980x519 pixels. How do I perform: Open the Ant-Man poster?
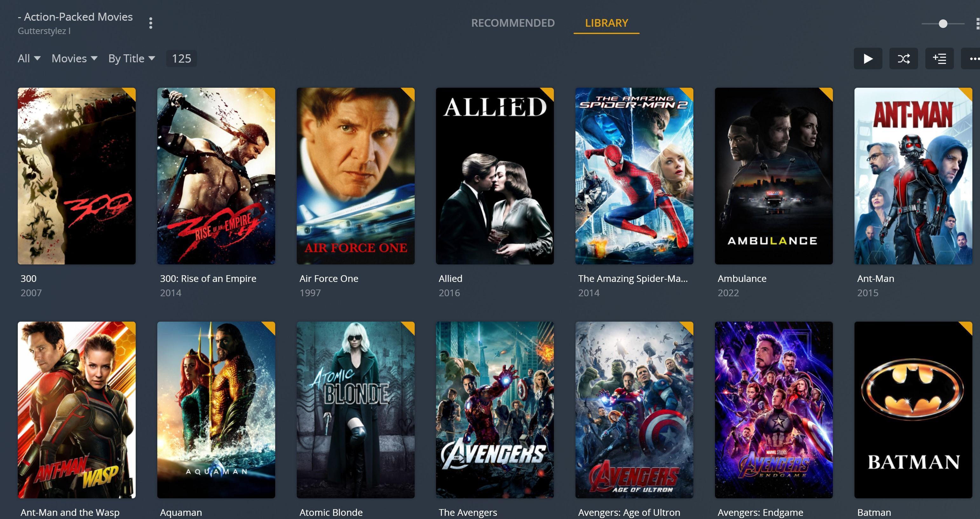913,176
